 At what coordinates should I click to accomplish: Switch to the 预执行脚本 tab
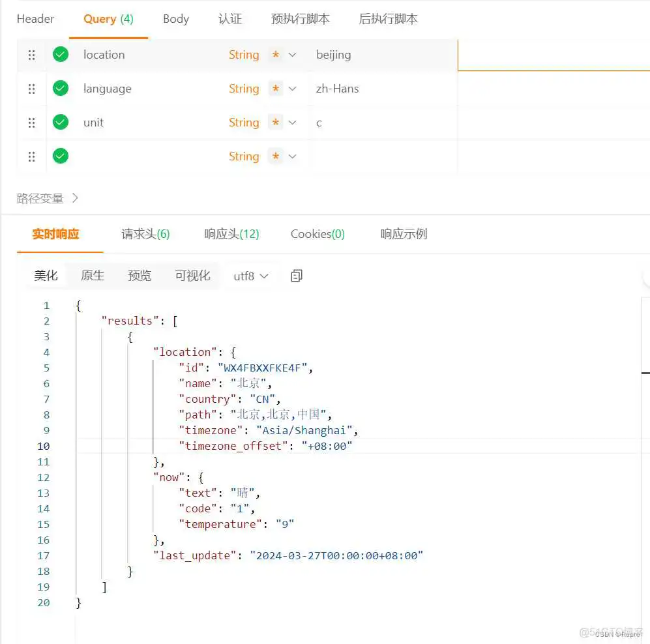pyautogui.click(x=300, y=19)
